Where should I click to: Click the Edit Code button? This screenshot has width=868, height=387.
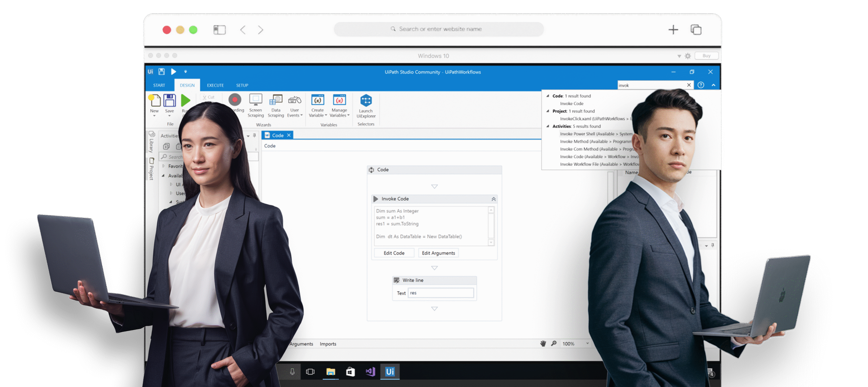coord(394,253)
